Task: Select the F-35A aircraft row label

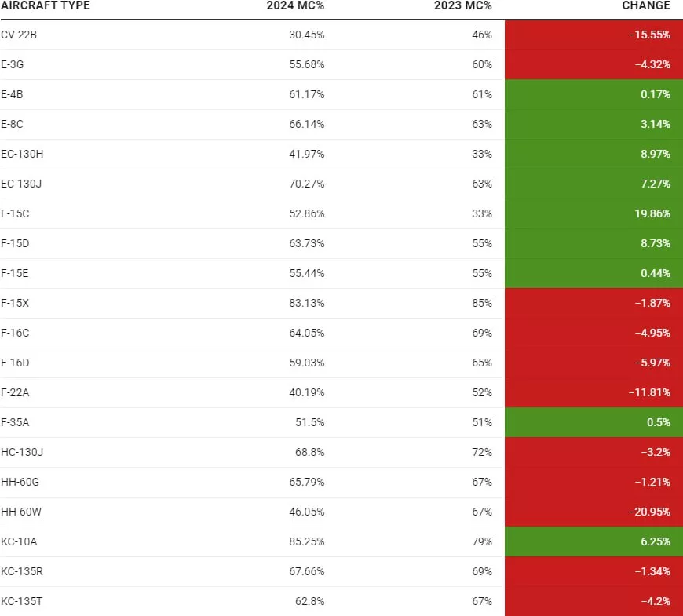Action: [15, 422]
